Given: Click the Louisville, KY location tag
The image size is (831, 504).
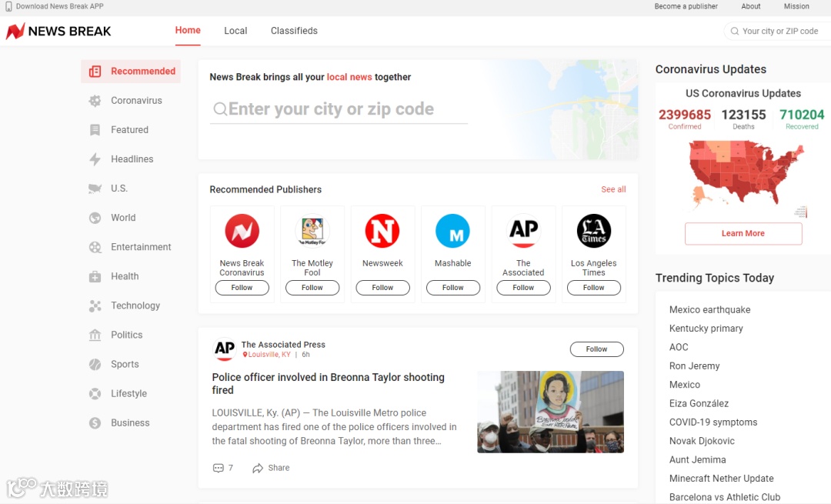Looking at the screenshot, I should point(266,355).
